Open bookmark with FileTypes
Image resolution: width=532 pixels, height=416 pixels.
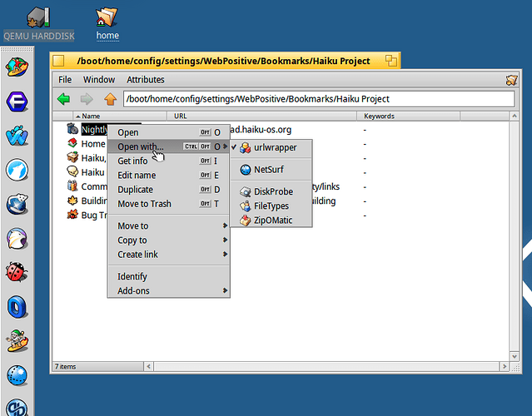(271, 206)
